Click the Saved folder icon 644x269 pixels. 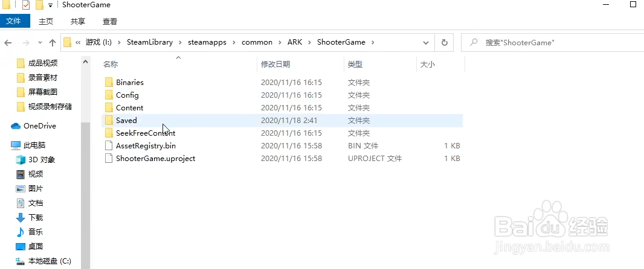point(108,121)
